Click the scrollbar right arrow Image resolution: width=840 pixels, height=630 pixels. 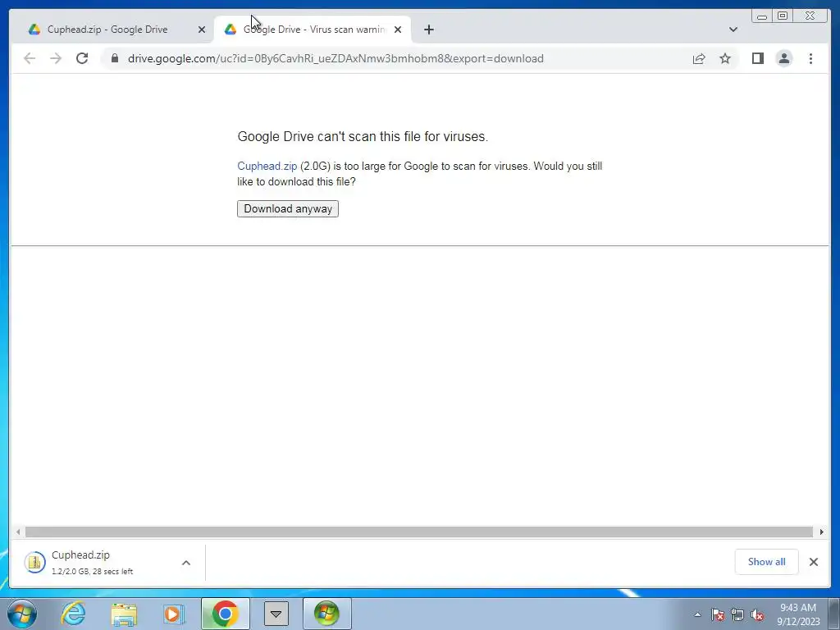click(x=821, y=532)
